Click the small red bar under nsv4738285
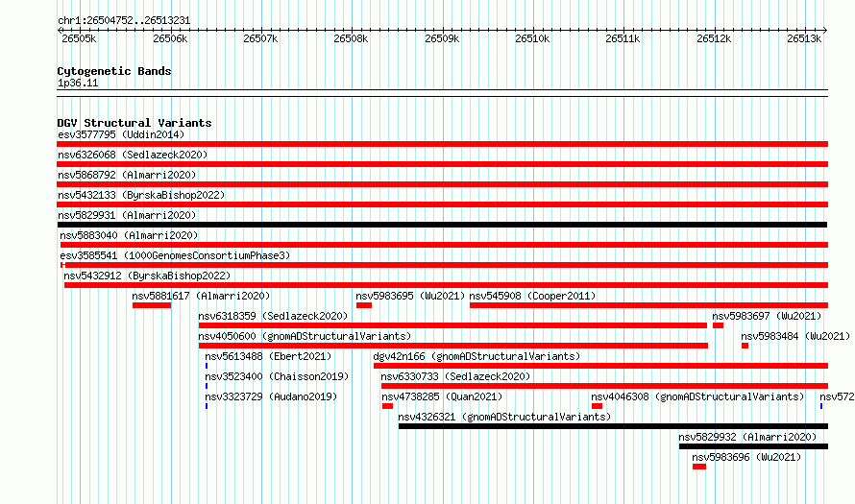855x504 pixels. 388,406
